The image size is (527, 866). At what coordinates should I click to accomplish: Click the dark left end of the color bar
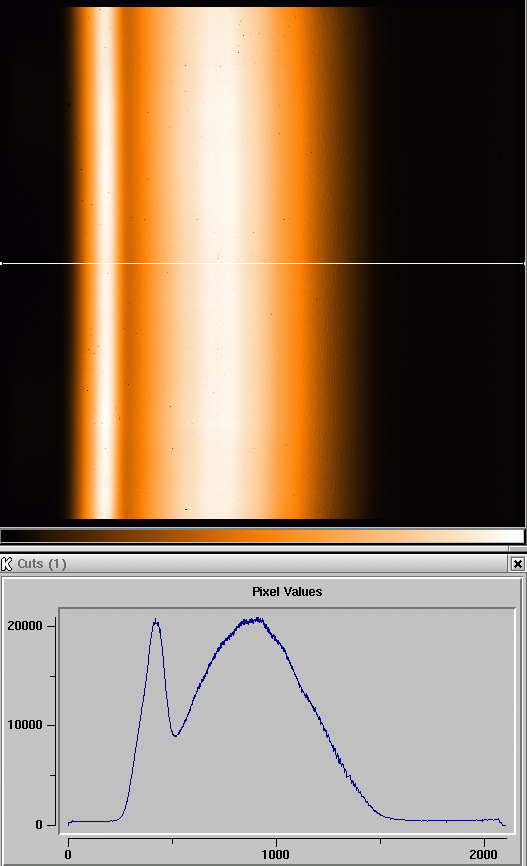[x=22, y=536]
